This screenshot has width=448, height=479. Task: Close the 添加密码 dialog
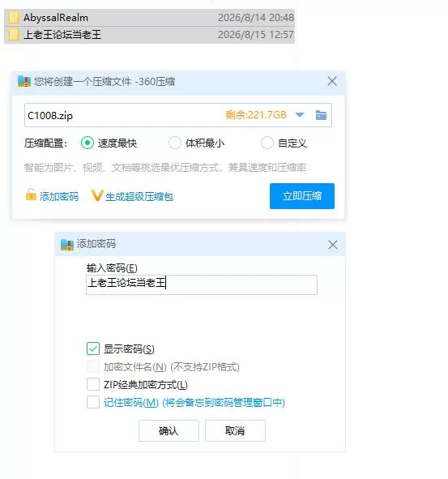[x=333, y=245]
